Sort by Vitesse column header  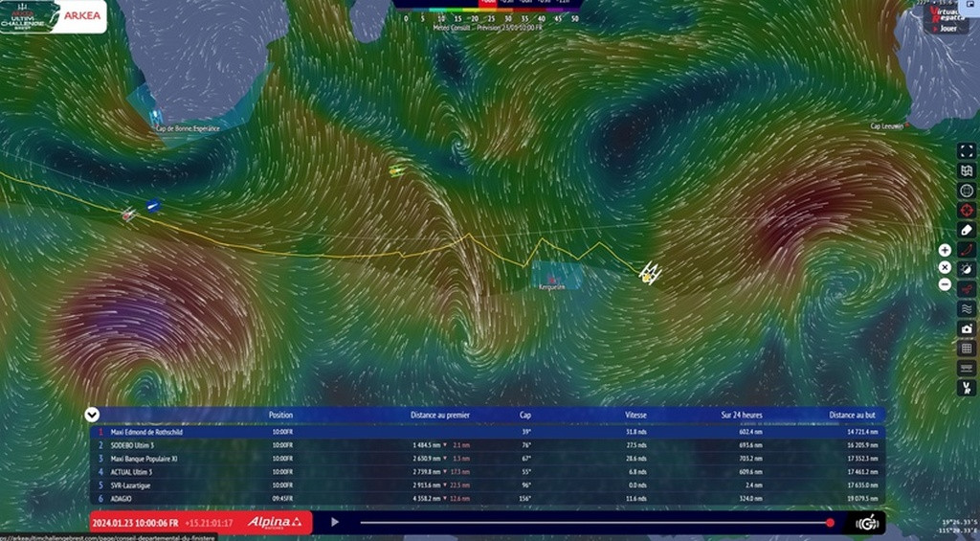point(635,416)
